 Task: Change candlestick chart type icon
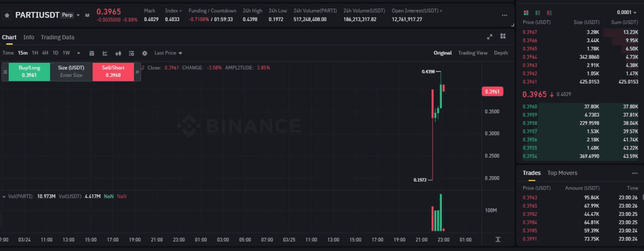click(118, 53)
